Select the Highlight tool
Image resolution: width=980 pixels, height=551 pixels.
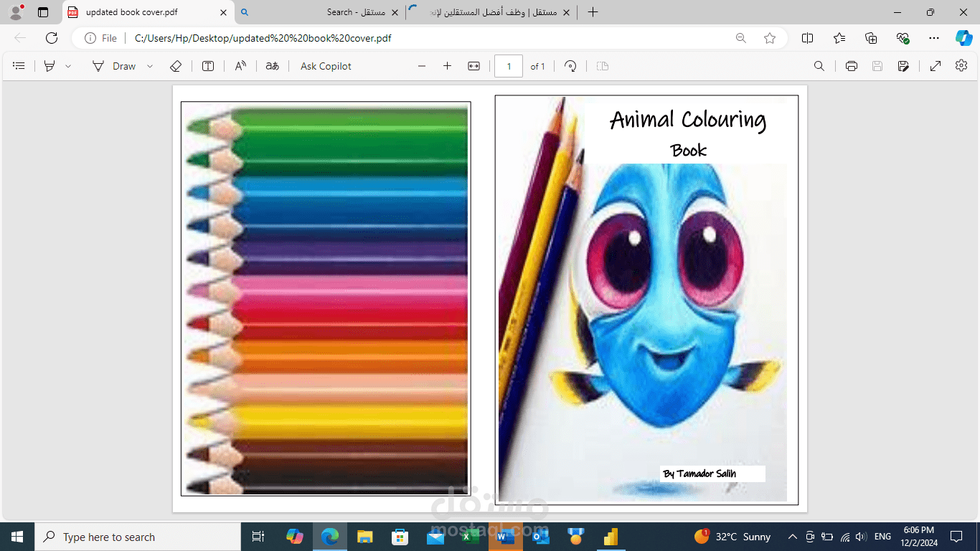[50, 66]
